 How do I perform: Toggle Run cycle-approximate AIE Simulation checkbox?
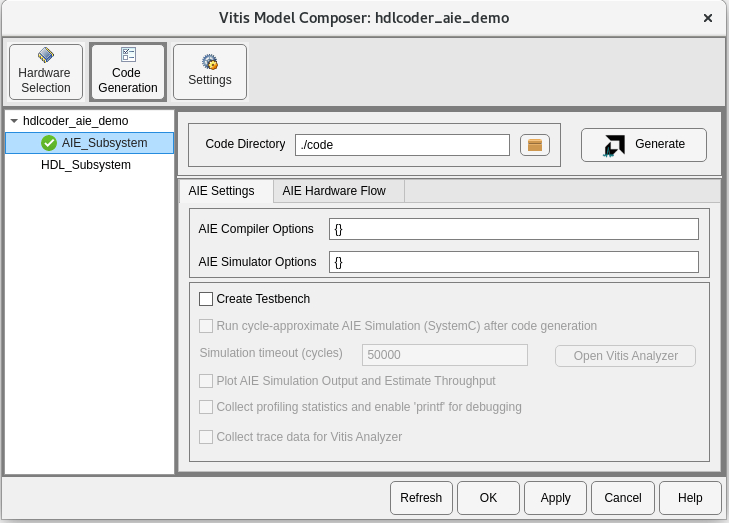point(205,326)
